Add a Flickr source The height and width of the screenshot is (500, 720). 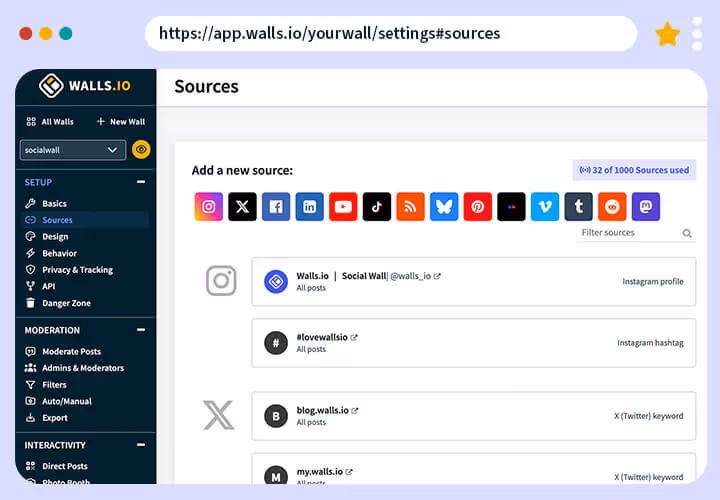(512, 207)
